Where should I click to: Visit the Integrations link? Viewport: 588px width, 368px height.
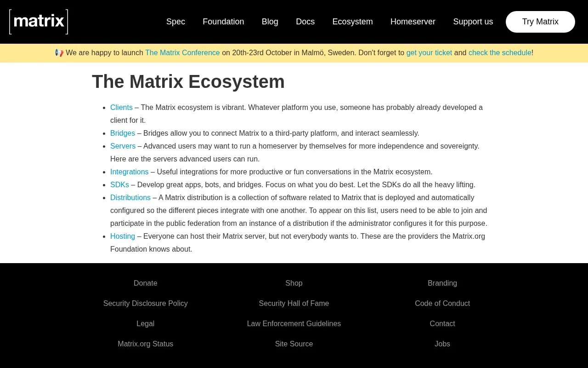(x=129, y=172)
